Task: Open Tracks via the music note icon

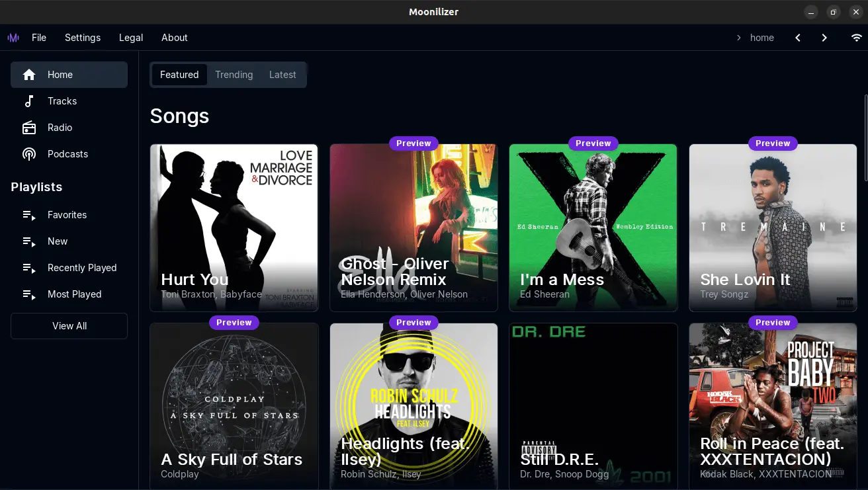Action: (29, 101)
